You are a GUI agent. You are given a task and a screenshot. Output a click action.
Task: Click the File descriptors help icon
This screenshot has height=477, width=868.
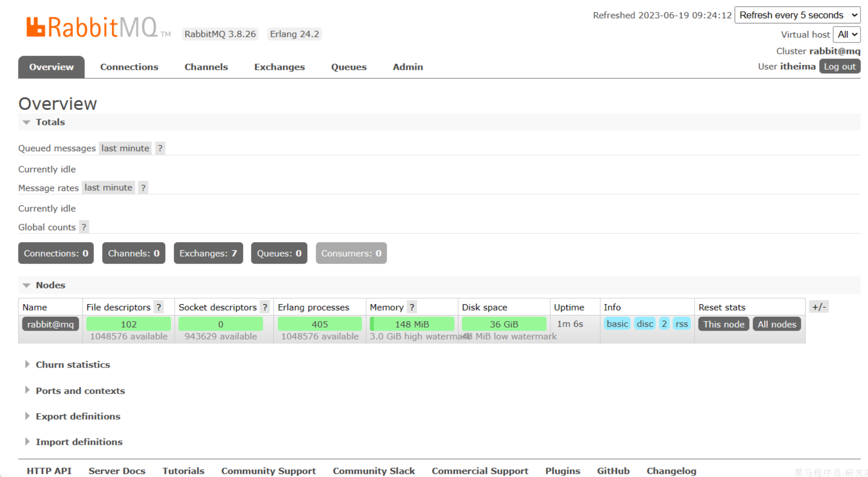(159, 307)
